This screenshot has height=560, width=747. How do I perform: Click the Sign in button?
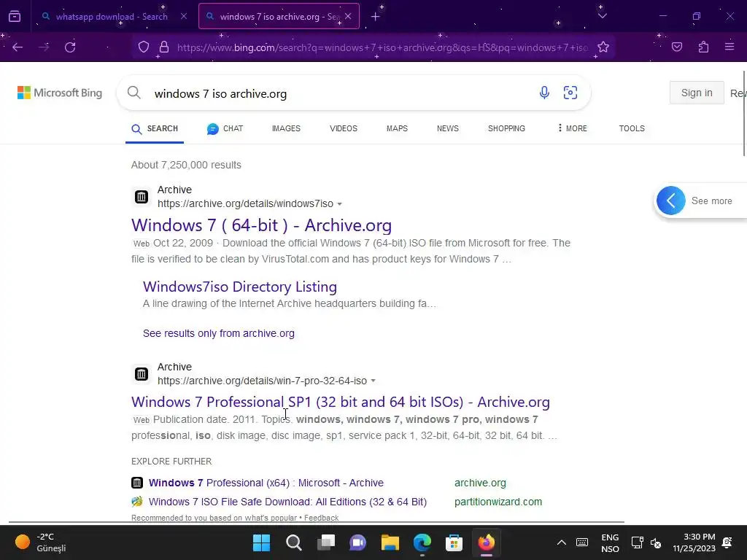tap(697, 93)
